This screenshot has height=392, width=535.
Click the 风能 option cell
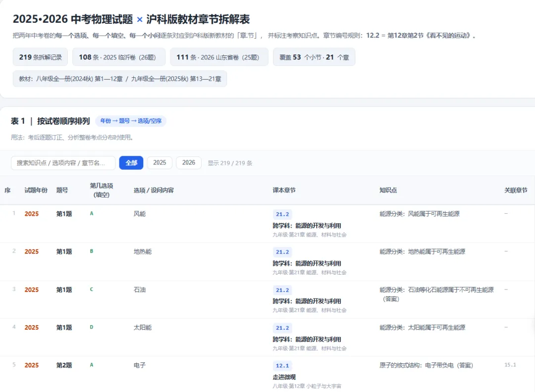tap(140, 214)
